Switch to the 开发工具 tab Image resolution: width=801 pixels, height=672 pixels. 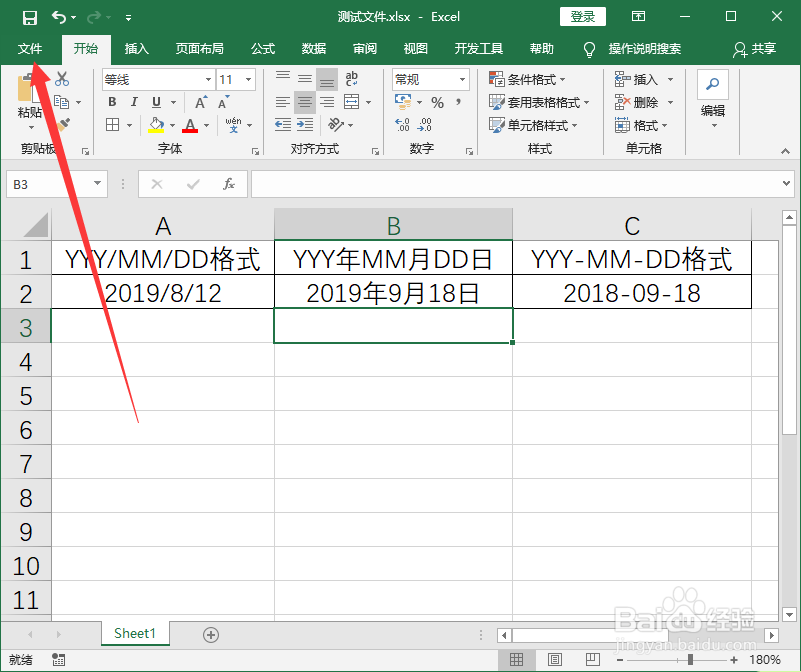(x=479, y=49)
